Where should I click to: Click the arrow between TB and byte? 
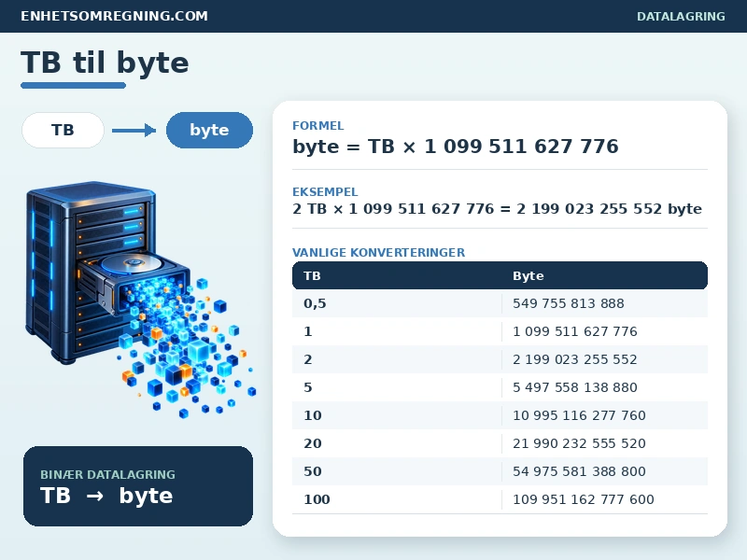click(134, 130)
